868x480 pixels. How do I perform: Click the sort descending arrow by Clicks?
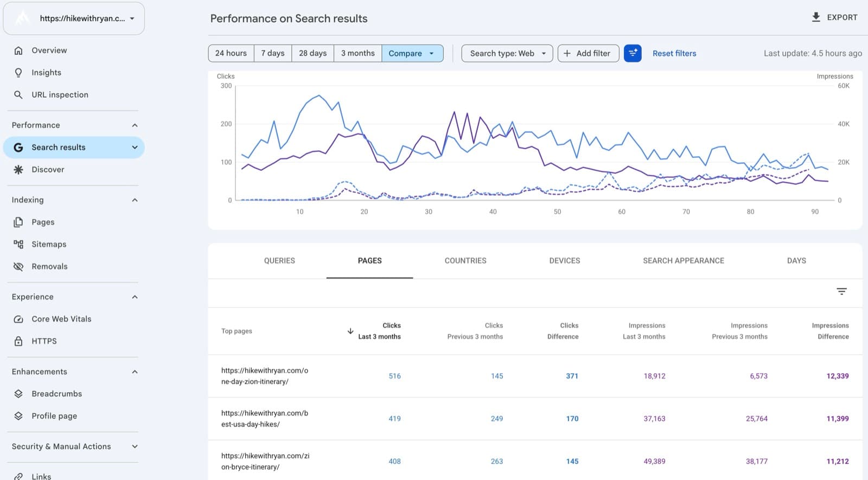point(350,331)
